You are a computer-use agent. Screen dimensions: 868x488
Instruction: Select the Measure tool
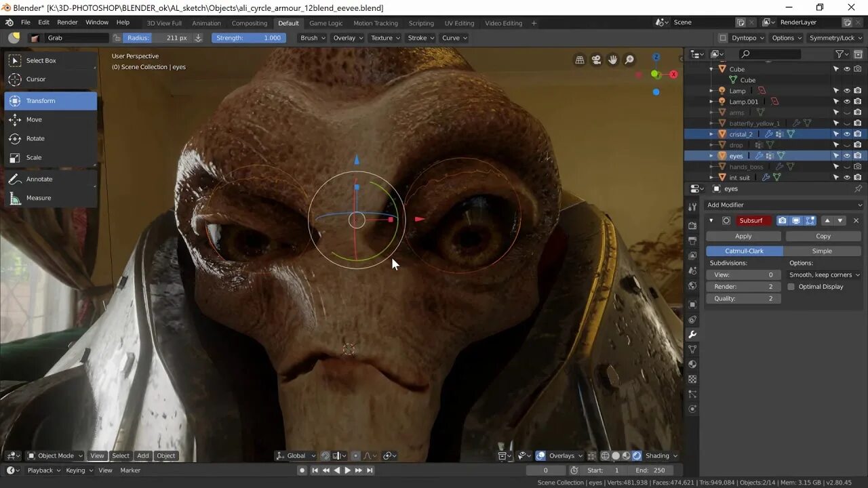tap(51, 198)
